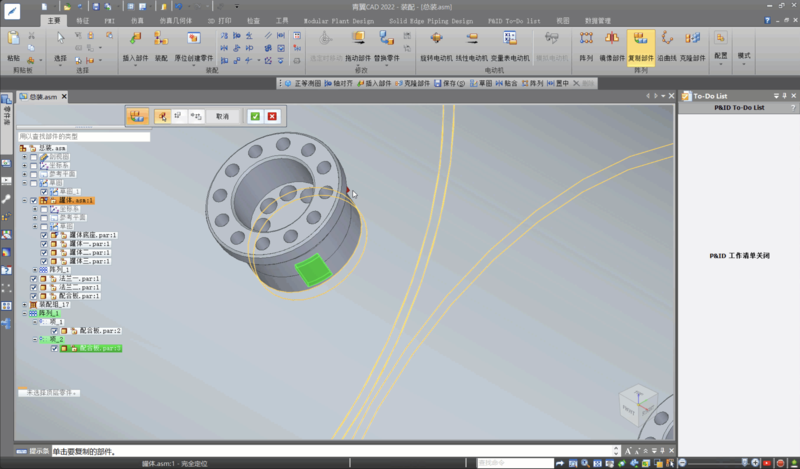Collapse the 阵列_1 pattern tree node
800x469 pixels.
pyautogui.click(x=24, y=313)
